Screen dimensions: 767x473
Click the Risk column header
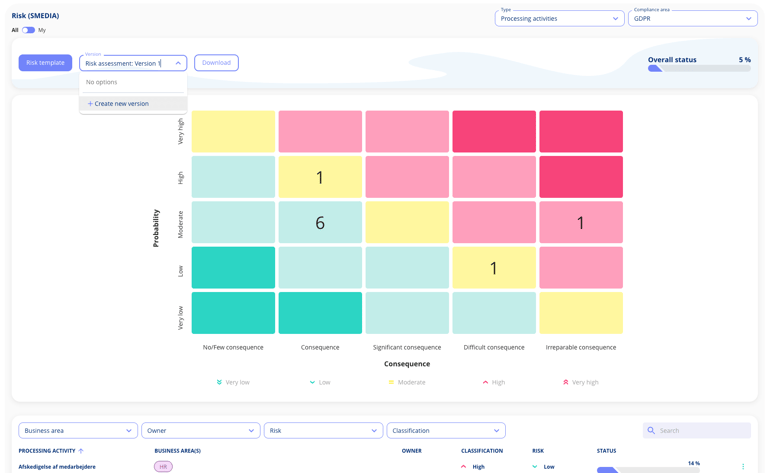click(x=538, y=451)
